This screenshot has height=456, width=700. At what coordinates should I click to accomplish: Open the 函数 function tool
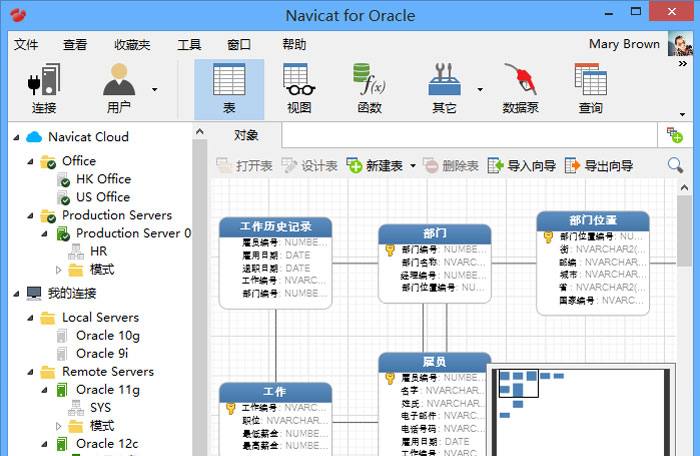coord(369,89)
